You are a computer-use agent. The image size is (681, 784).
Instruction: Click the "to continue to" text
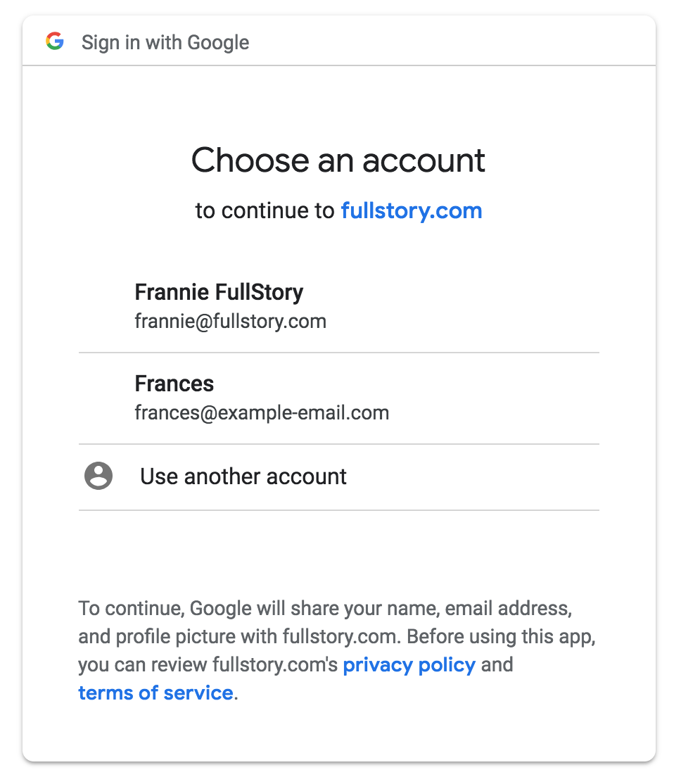tap(265, 210)
